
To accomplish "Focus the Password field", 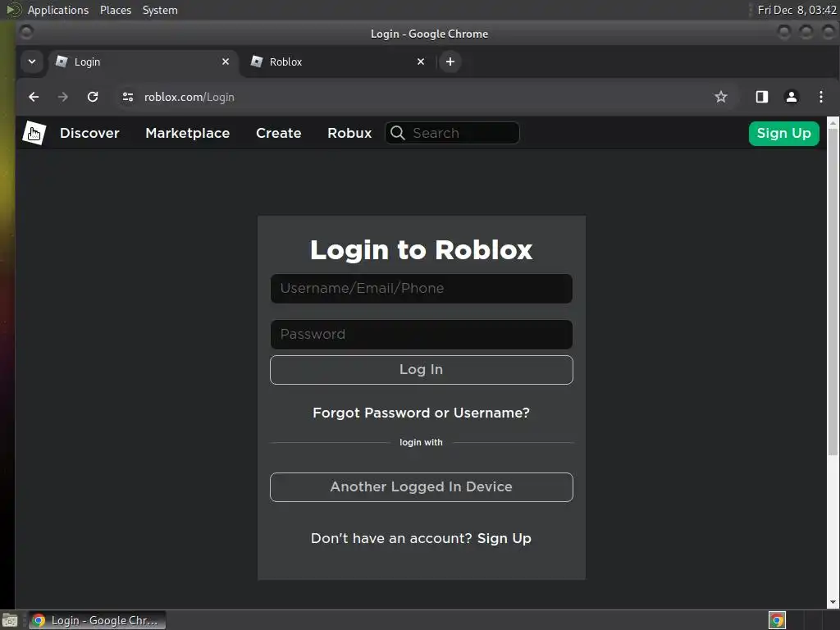I will tap(421, 335).
